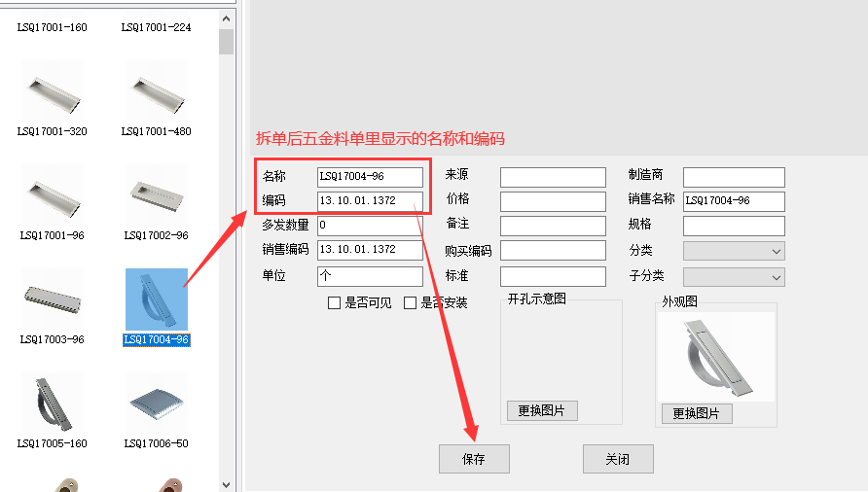Click the list scrollbar up arrow

(x=226, y=18)
